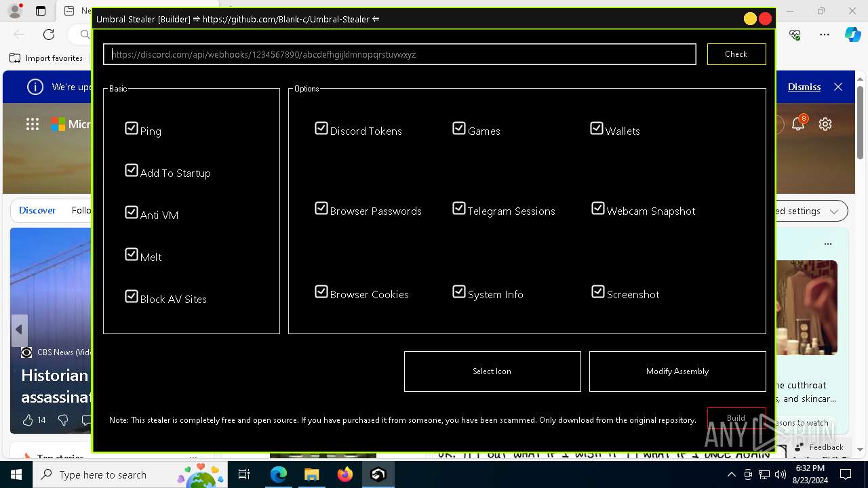
Task: Toggle the Games checkbox
Action: (459, 128)
